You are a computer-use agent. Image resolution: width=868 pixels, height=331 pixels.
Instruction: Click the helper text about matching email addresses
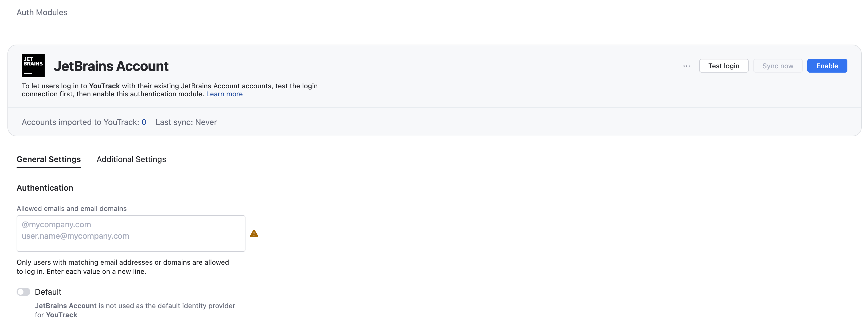point(123,267)
